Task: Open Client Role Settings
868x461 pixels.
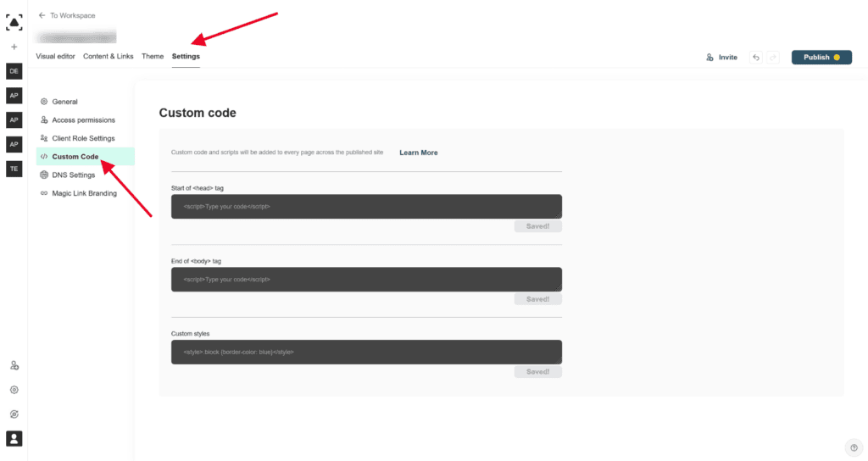Action: (x=86, y=138)
